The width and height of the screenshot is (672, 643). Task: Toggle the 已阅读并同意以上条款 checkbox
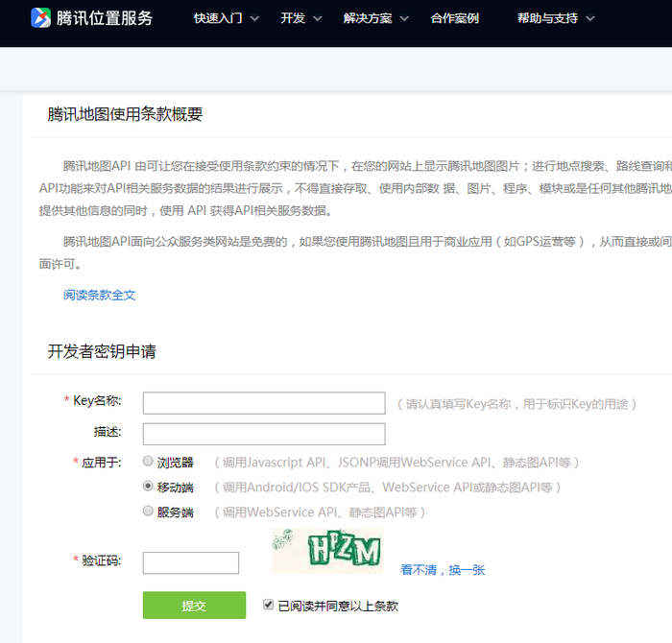point(268,605)
